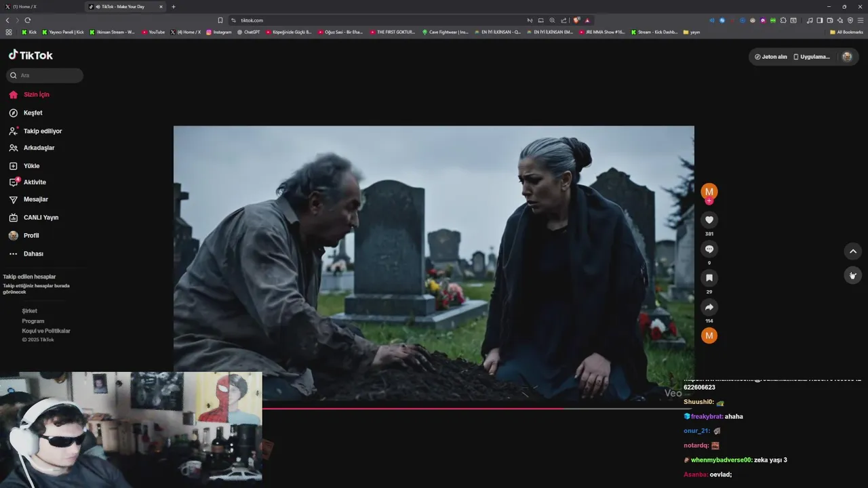
Task: Open the browser apps grid icon
Action: (x=9, y=32)
